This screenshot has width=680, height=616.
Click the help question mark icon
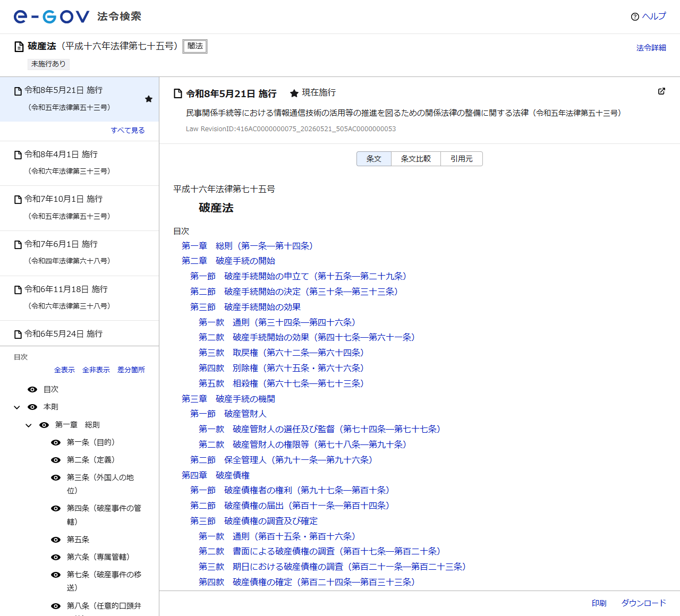(635, 16)
